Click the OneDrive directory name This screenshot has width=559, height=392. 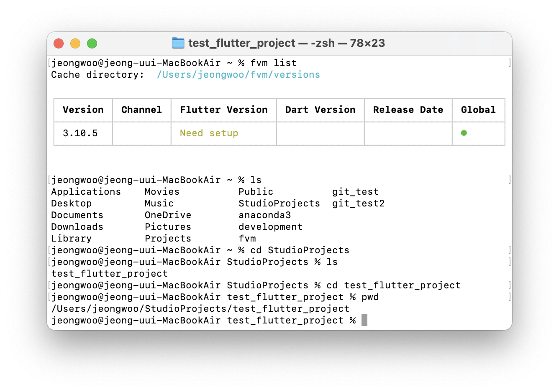pyautogui.click(x=168, y=215)
